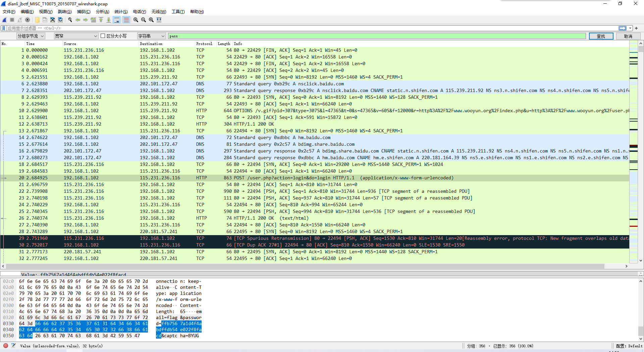
Task: Click the display filter input field
Action: point(312,28)
